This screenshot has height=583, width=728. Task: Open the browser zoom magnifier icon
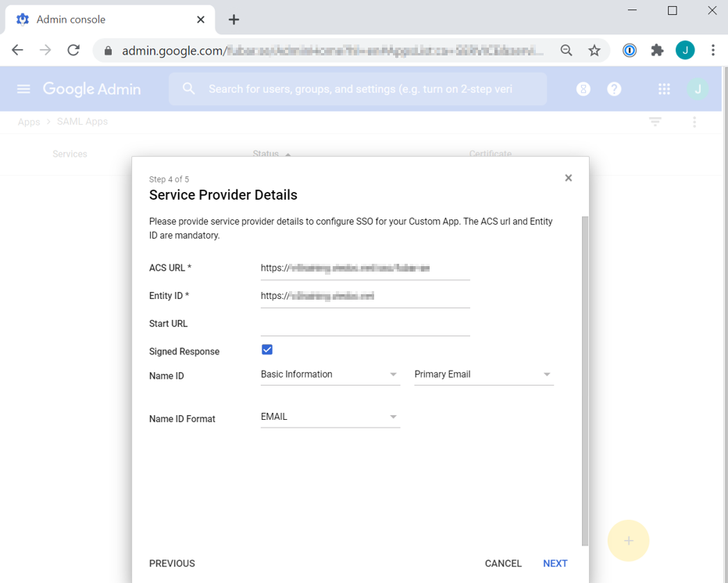566,50
